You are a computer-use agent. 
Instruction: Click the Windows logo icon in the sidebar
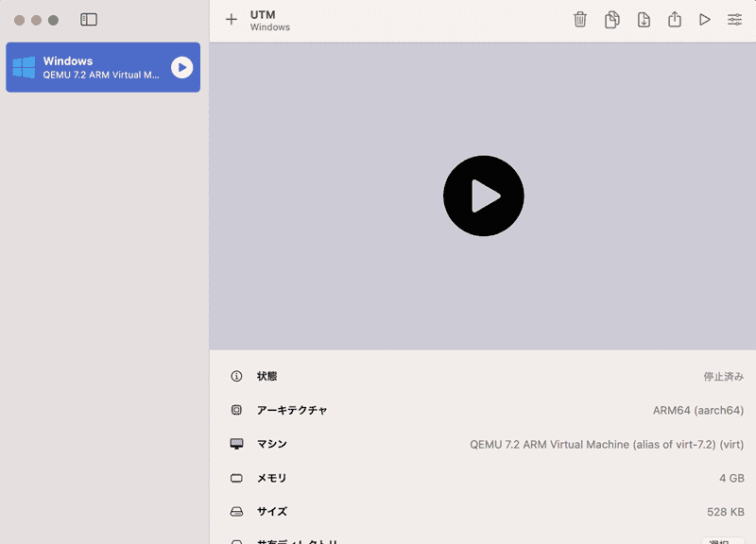pyautogui.click(x=24, y=67)
